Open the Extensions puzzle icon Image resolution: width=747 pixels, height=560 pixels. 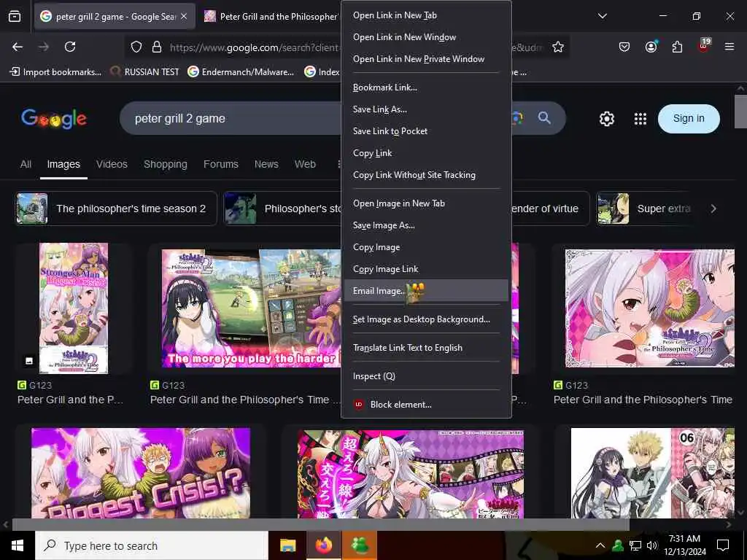(677, 47)
